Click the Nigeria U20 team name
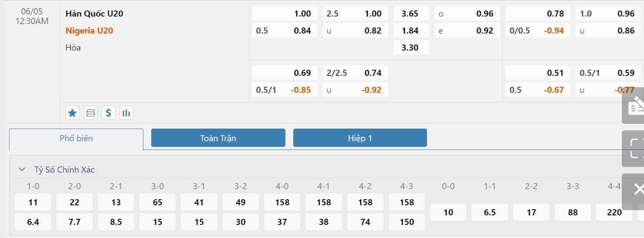 [x=89, y=31]
